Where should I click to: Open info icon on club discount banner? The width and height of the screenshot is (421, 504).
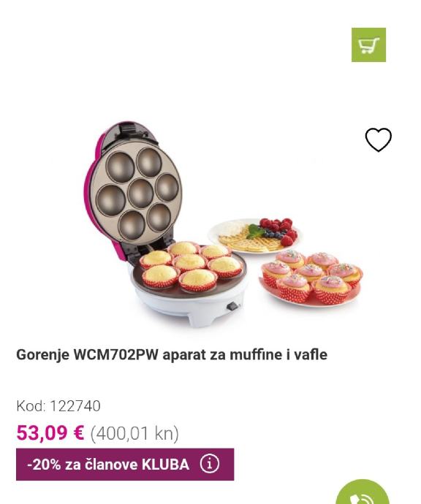[x=210, y=464]
